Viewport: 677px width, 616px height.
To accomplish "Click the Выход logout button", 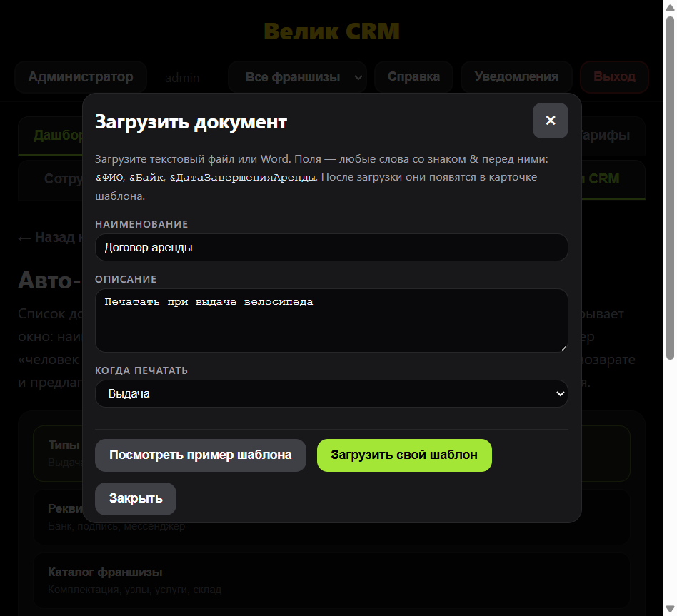I will click(x=614, y=77).
